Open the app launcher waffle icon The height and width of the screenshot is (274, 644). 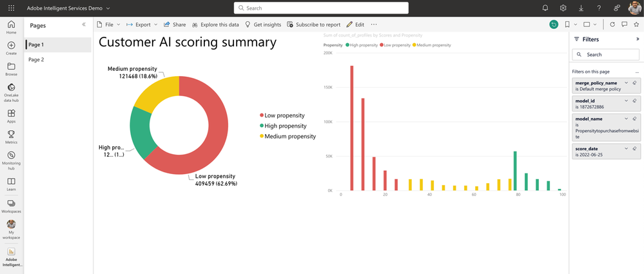[11, 8]
